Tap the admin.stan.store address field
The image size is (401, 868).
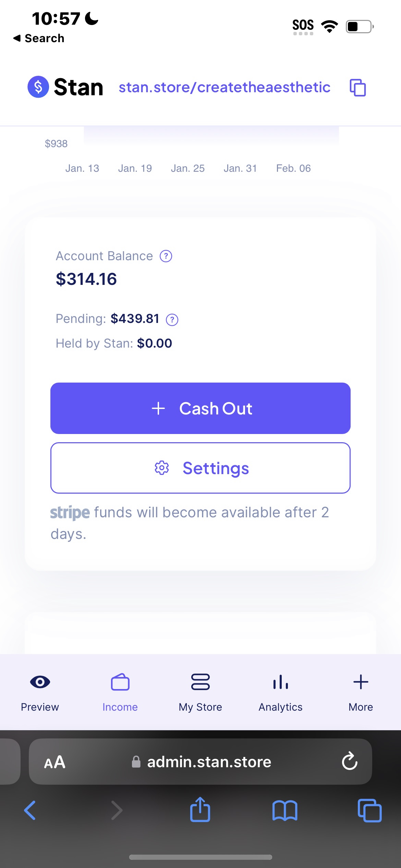pos(200,761)
